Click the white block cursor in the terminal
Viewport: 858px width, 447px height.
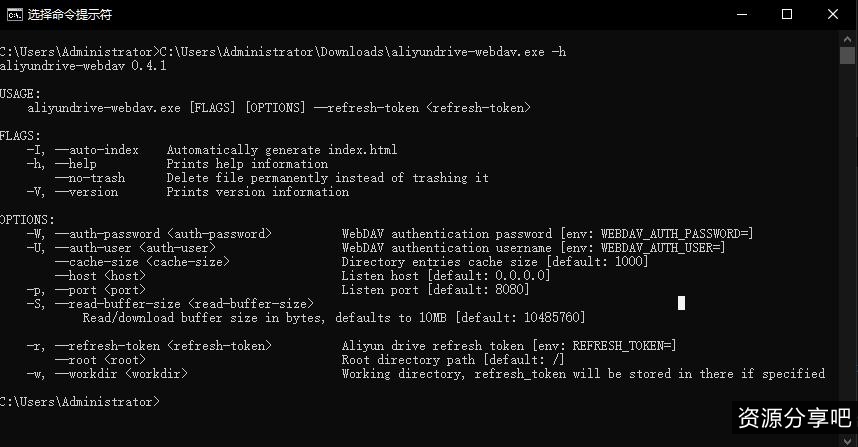[x=681, y=303]
